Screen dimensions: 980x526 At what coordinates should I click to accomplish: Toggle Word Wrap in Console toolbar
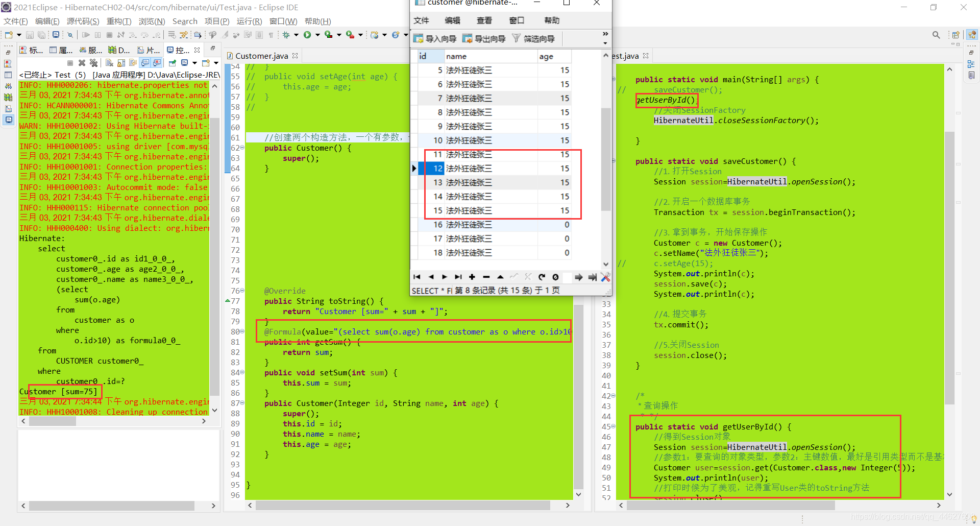133,63
